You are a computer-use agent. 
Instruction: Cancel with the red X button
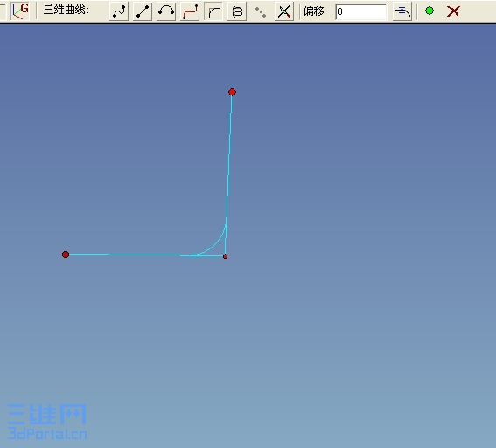(453, 11)
